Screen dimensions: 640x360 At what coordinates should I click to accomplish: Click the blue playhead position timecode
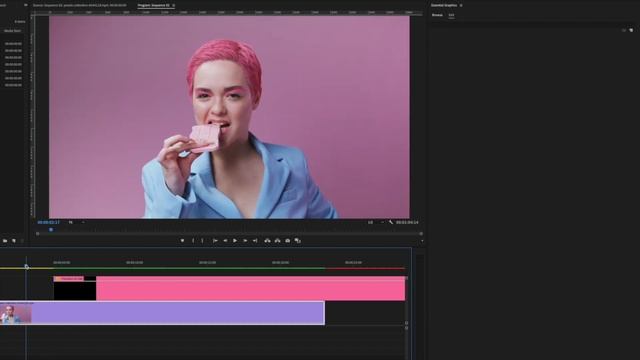click(49, 222)
